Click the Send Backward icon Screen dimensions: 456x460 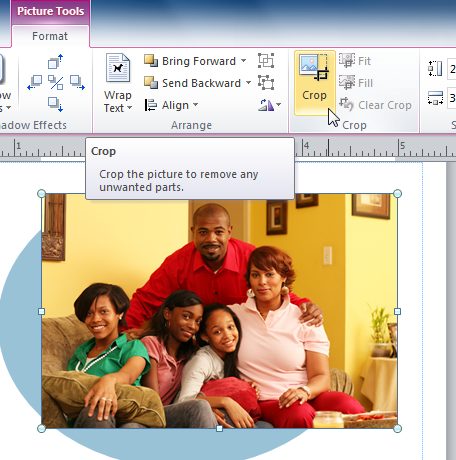(x=151, y=83)
